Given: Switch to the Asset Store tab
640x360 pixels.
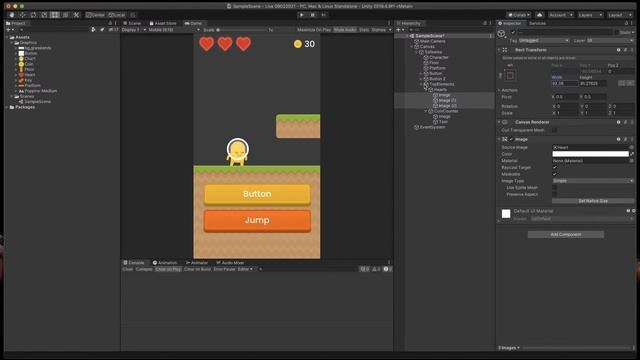Looking at the screenshot, I should 163,23.
